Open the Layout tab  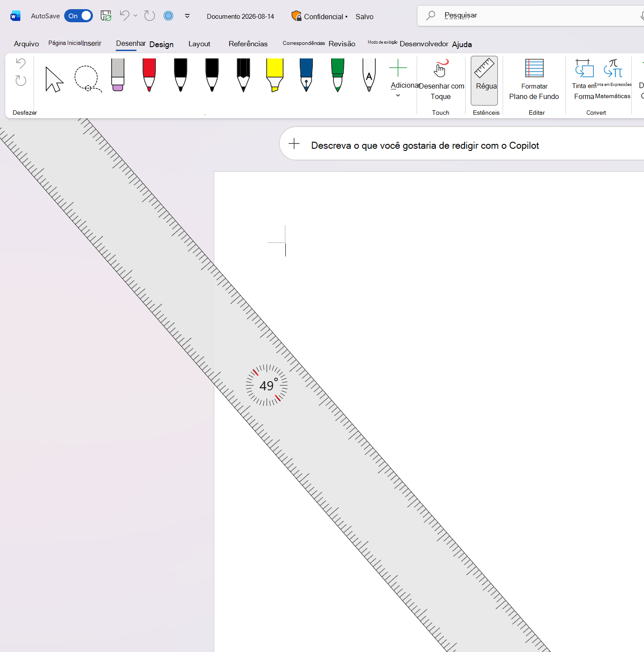199,44
